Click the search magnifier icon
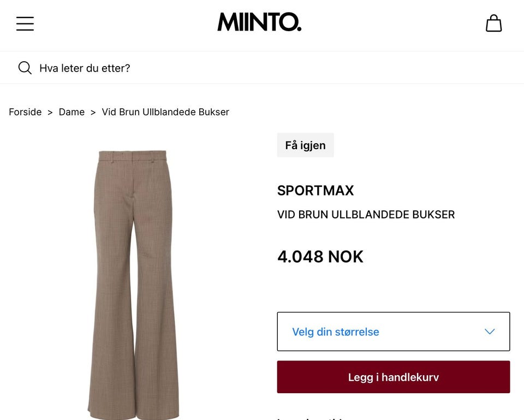This screenshot has width=524, height=420. coord(25,68)
